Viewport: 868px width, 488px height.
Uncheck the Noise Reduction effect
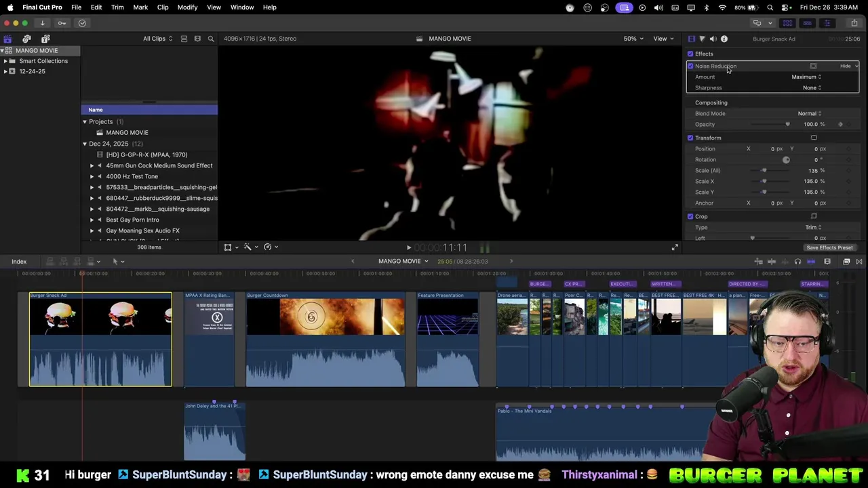click(690, 66)
